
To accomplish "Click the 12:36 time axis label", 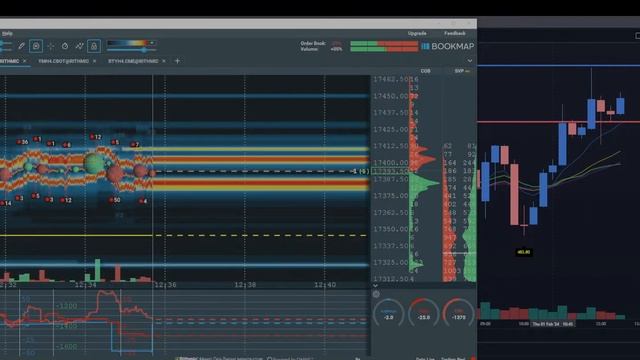I will [165, 285].
